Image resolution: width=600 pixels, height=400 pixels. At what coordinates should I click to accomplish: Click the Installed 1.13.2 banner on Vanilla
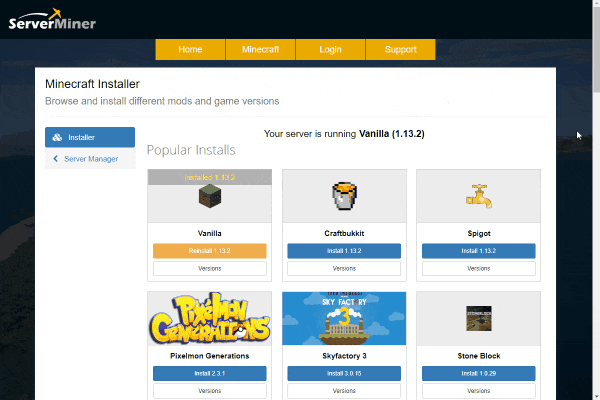coord(210,177)
